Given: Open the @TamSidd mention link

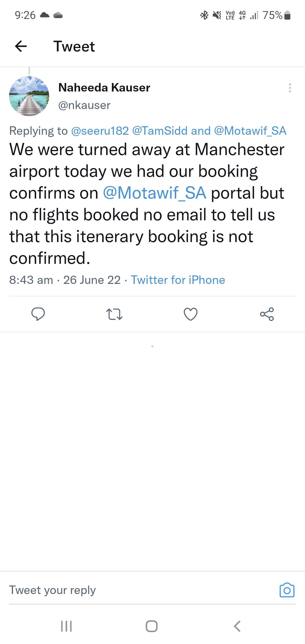Looking at the screenshot, I should point(160,131).
